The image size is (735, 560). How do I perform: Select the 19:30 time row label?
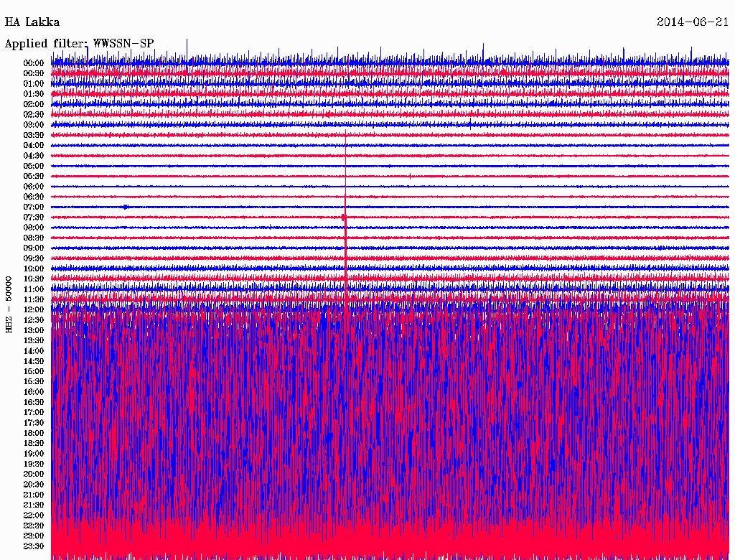[34, 464]
